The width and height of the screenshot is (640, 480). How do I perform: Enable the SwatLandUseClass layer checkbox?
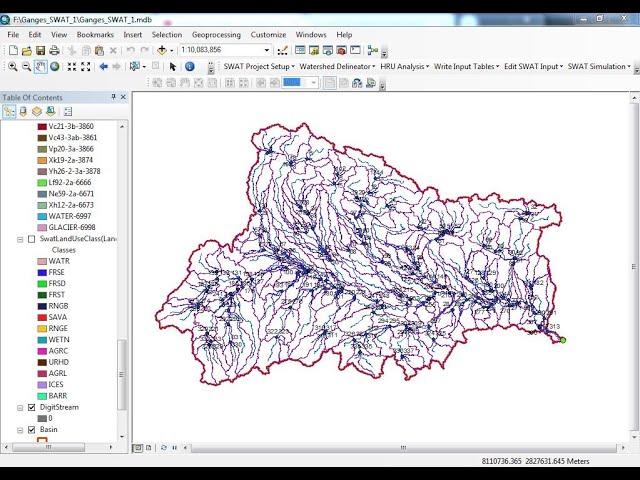click(x=31, y=239)
